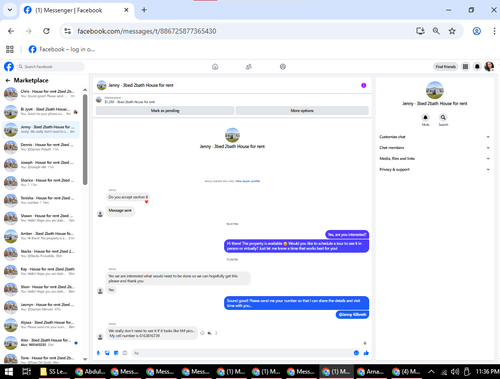The image size is (500, 379).
Task: Open the View buyer profile link
Action: pos(248,181)
